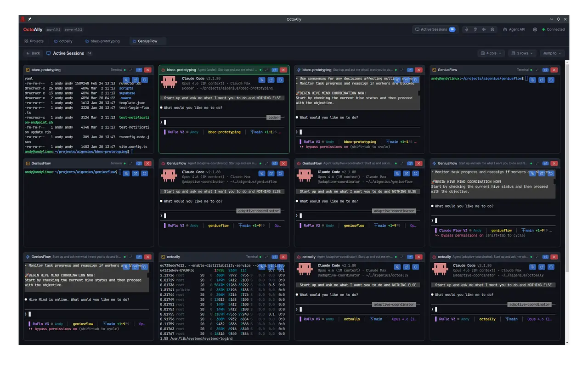Open the title bar chevron-down window menu
Image resolution: width=588 pixels, height=367 pixels.
click(x=552, y=19)
